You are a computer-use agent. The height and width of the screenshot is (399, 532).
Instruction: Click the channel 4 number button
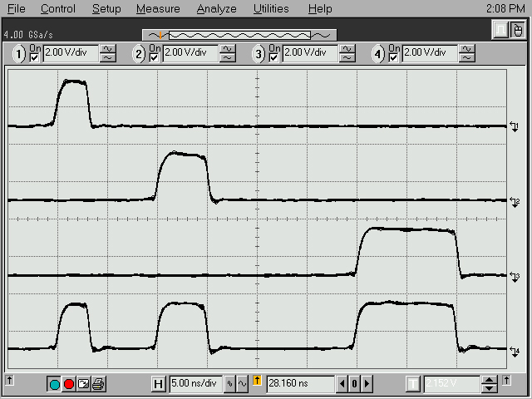click(x=379, y=54)
